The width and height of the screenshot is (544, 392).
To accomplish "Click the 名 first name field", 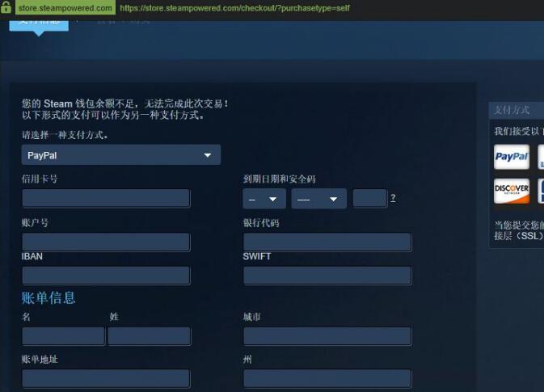I will click(x=63, y=335).
